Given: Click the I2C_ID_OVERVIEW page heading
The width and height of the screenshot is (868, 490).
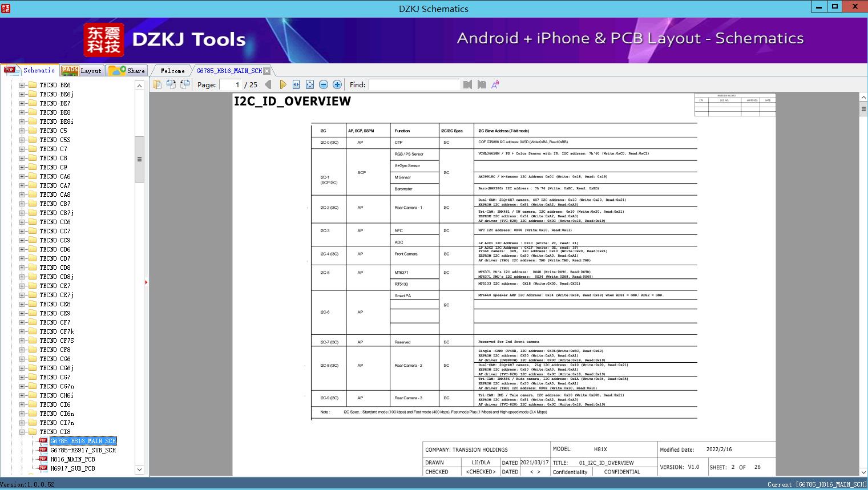Looking at the screenshot, I should click(292, 102).
